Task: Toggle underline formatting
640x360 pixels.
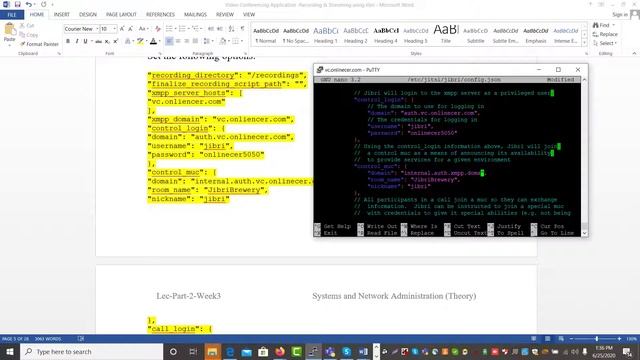Action: (x=85, y=41)
